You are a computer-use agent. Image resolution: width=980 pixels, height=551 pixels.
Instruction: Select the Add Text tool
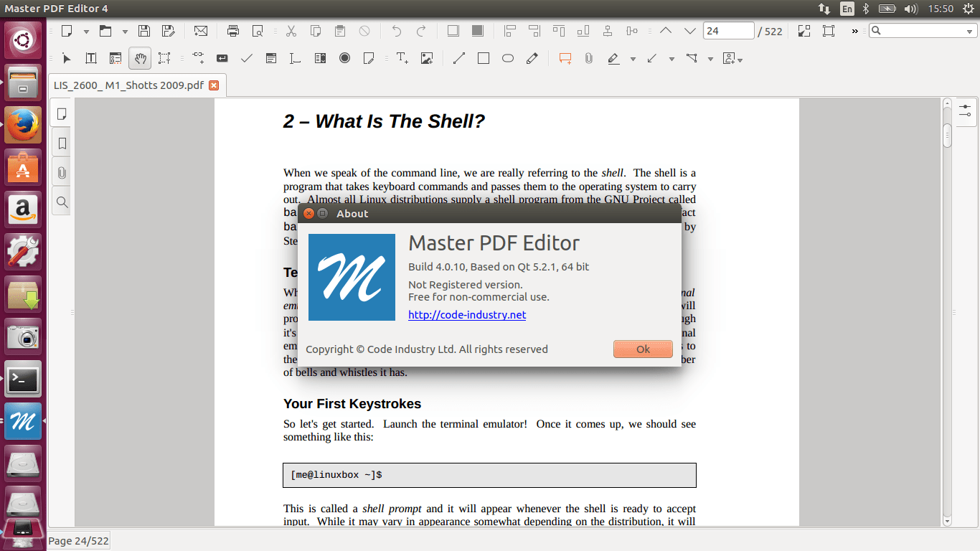coord(402,58)
